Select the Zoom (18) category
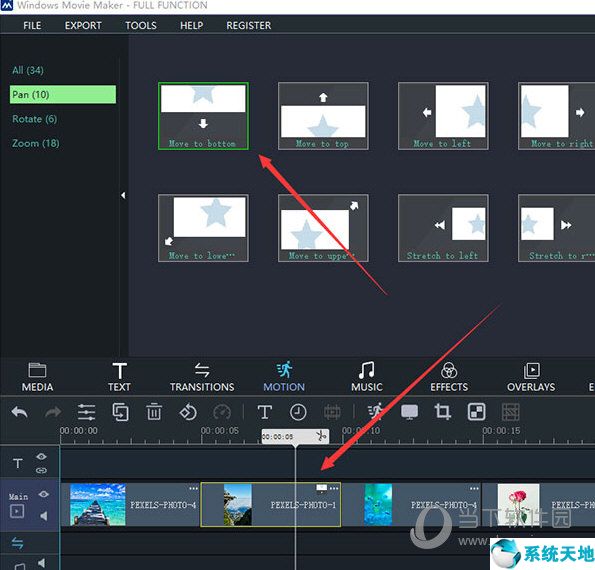 pos(36,143)
